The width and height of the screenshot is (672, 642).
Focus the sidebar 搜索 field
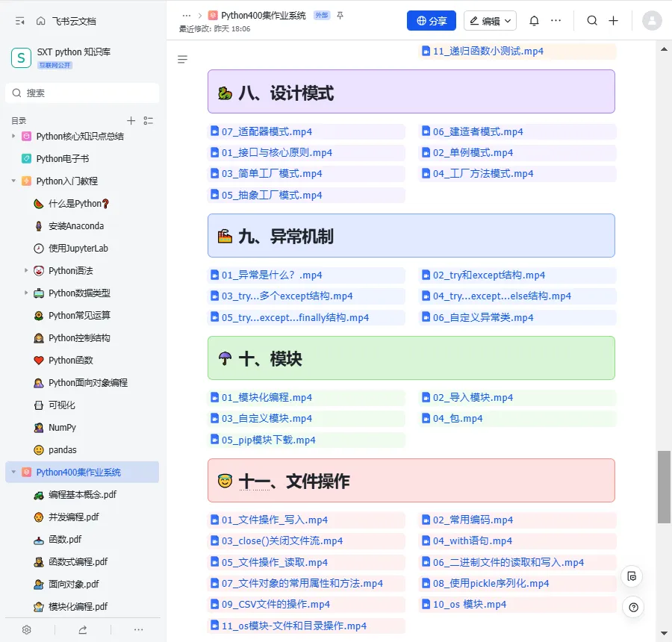click(x=82, y=93)
